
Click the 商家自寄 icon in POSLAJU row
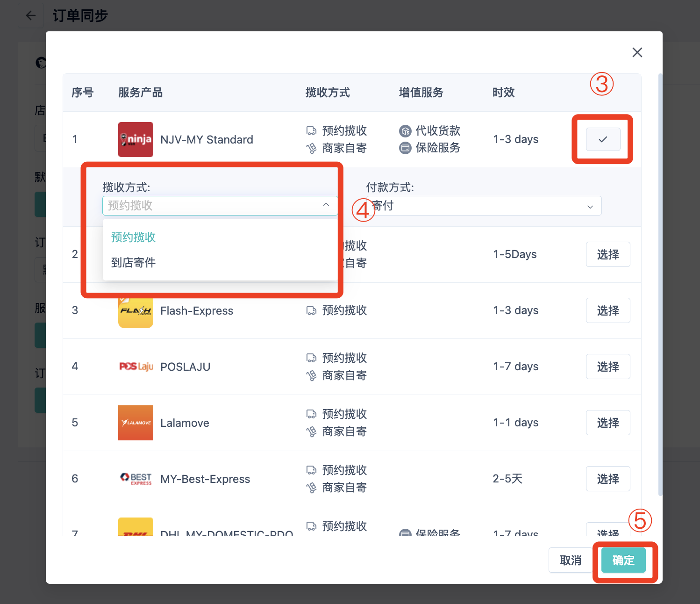coord(311,375)
